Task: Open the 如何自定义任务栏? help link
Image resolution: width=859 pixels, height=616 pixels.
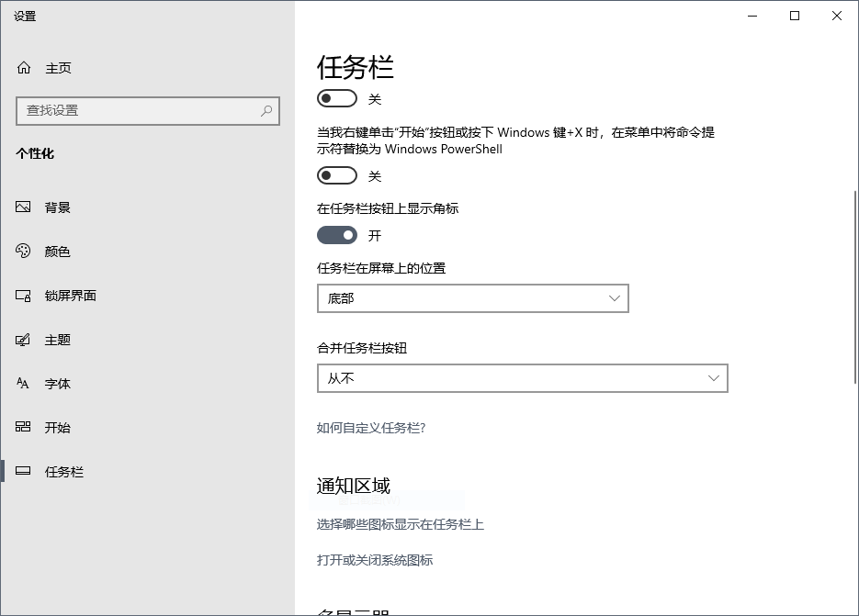Action: pos(371,428)
